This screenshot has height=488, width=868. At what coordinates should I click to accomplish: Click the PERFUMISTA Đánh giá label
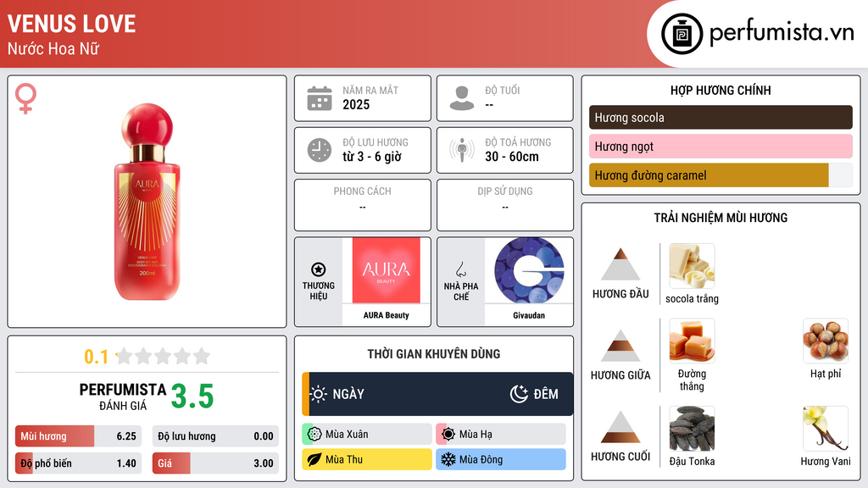coord(123,396)
